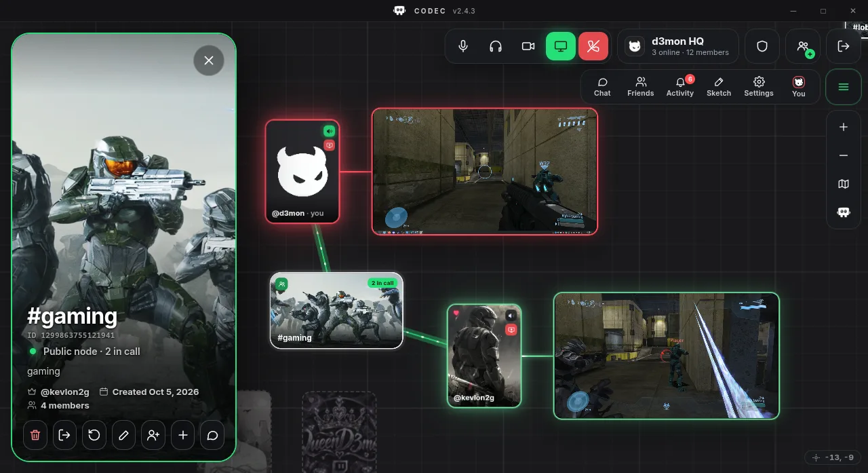Zoom in on the canvas

click(844, 127)
